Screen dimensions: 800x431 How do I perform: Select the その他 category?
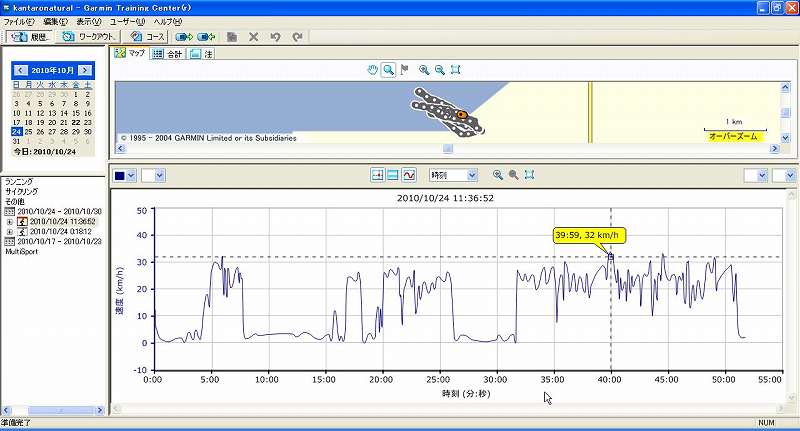[x=15, y=202]
